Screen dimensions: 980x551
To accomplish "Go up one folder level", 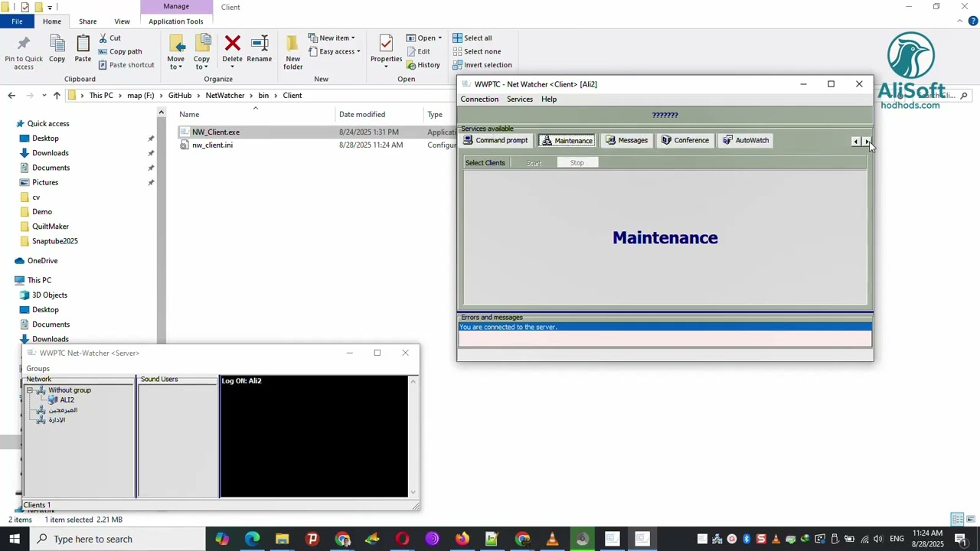I will [57, 96].
